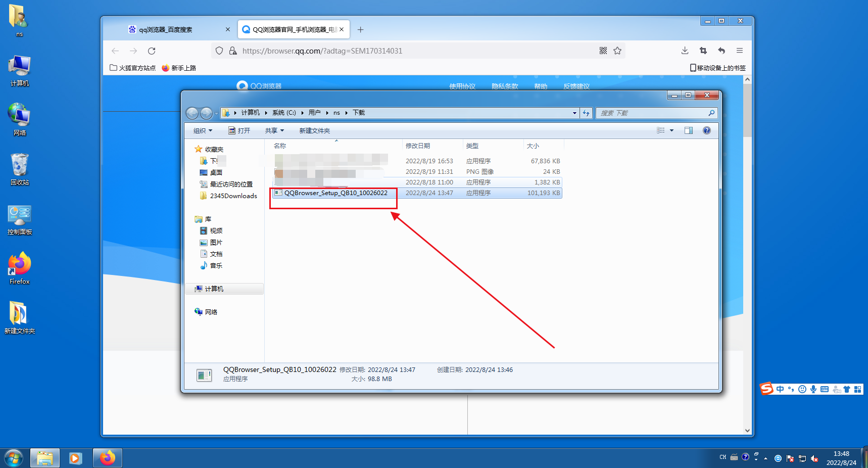Select 用户 breadcrumb segment
Screen dimensions: 868x468
click(314, 113)
